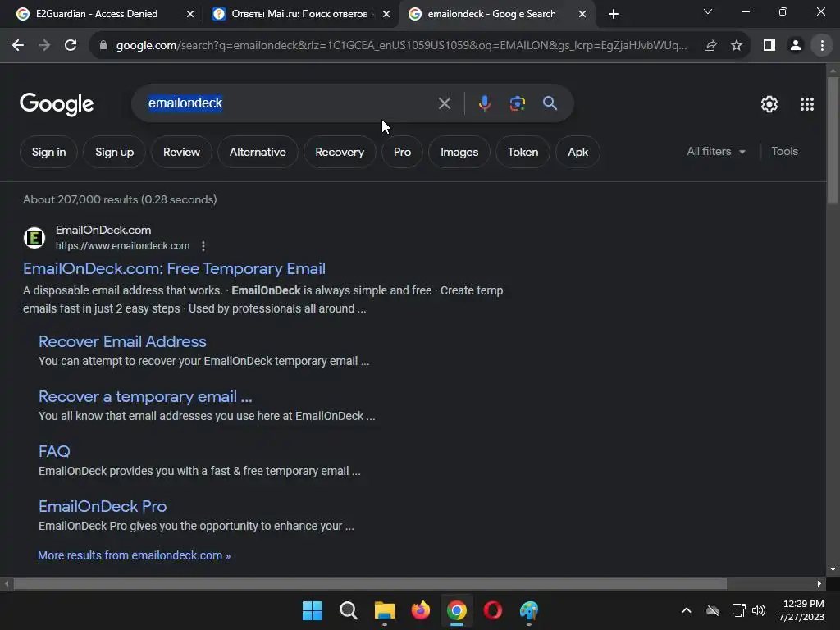Close the emailondeck search tab
This screenshot has width=840, height=630.
click(582, 14)
